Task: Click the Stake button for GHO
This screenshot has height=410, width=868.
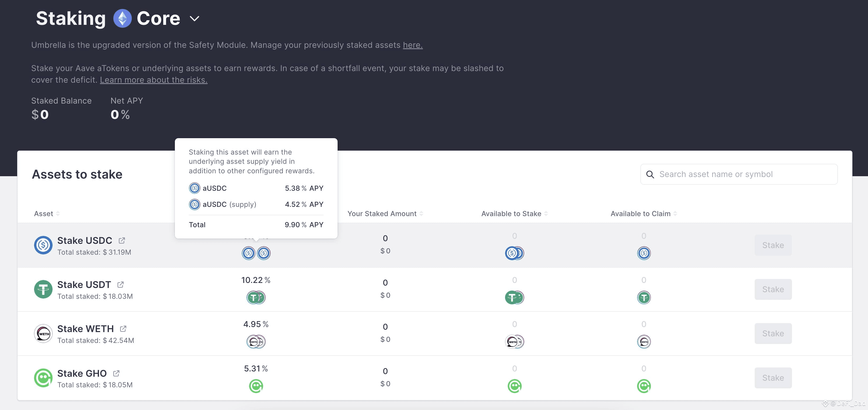Action: point(773,378)
